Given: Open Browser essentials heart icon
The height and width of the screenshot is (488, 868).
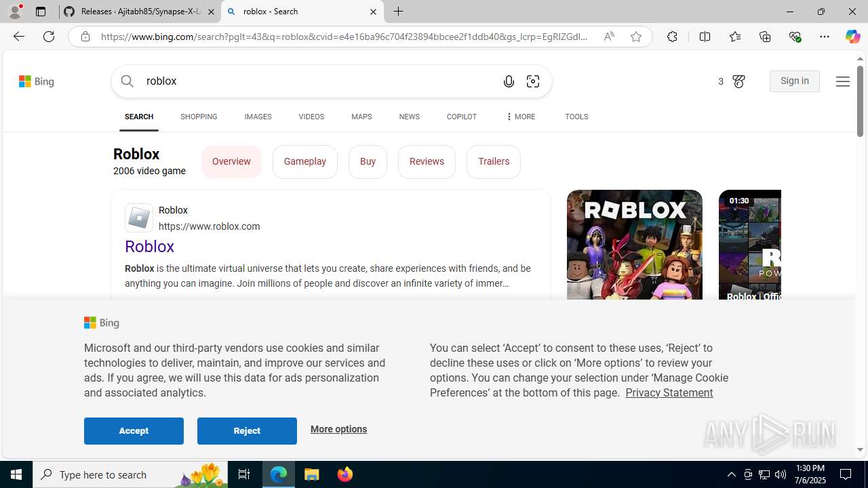Looking at the screenshot, I should pos(795,37).
